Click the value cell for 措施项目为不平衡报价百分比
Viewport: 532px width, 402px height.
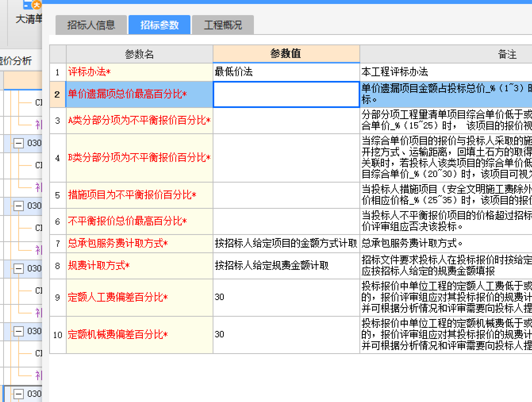[286, 195]
